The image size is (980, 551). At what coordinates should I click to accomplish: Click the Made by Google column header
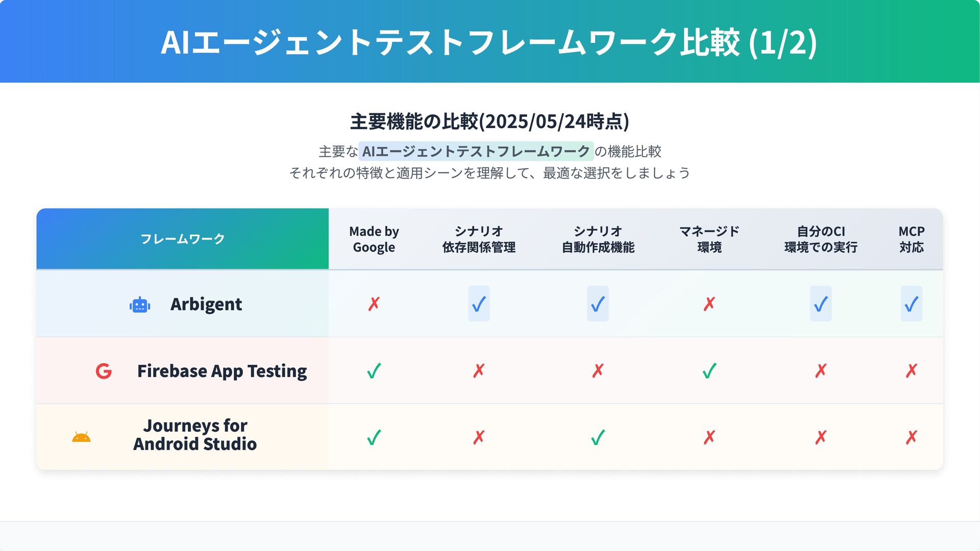(x=374, y=239)
